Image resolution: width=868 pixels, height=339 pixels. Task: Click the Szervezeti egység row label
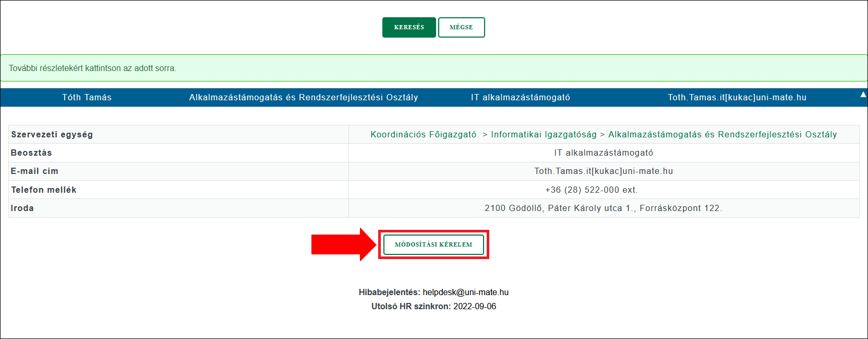point(52,135)
